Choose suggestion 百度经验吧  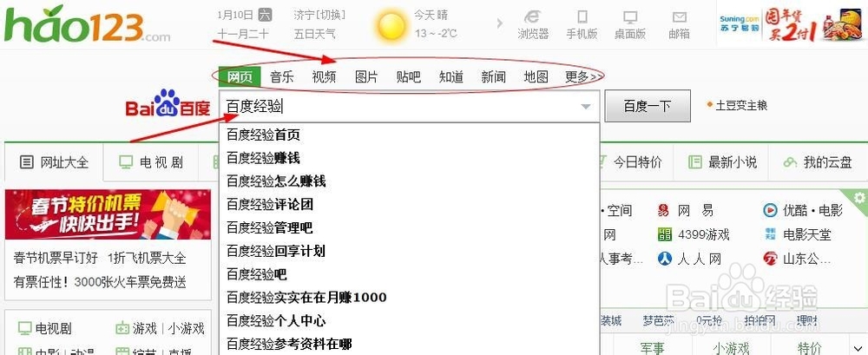tap(409, 274)
